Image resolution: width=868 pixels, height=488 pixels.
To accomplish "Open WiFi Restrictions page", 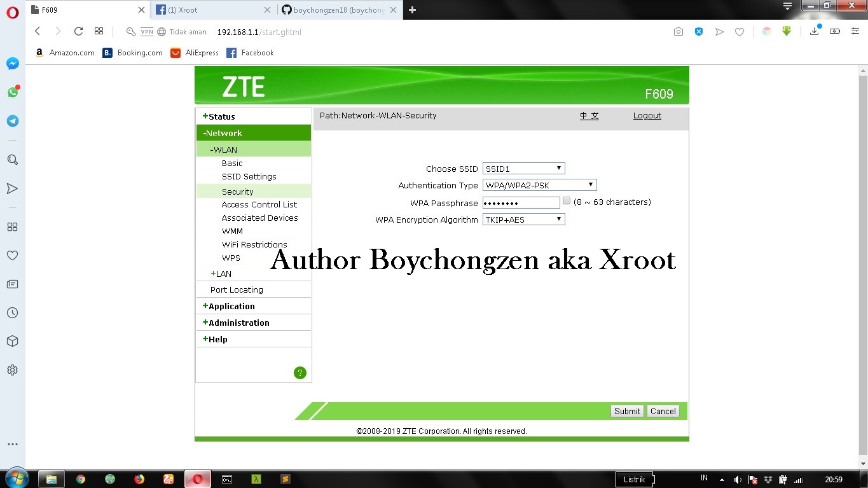I will [254, 244].
